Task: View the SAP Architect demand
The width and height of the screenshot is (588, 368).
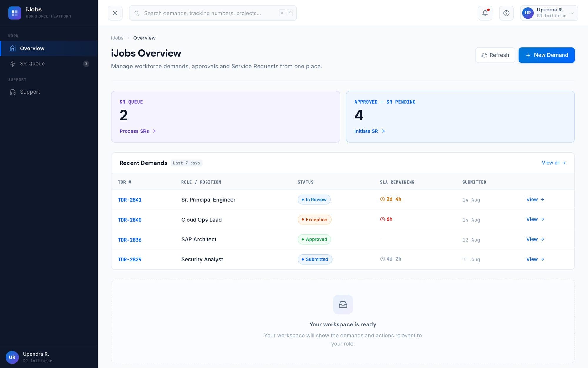Action: [535, 239]
